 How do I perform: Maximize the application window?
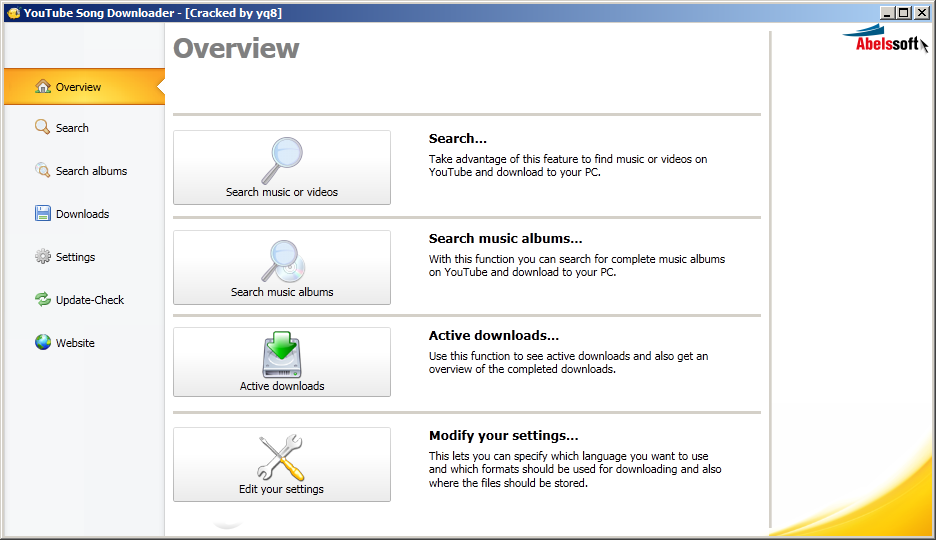click(x=904, y=13)
